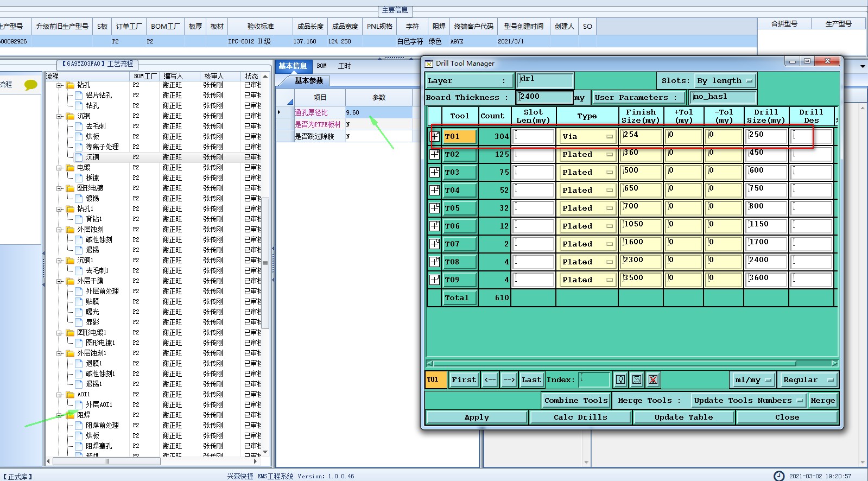Screen dimensions: 868x481
Task: Collapse the 沉铜 folder node
Action: pos(59,116)
